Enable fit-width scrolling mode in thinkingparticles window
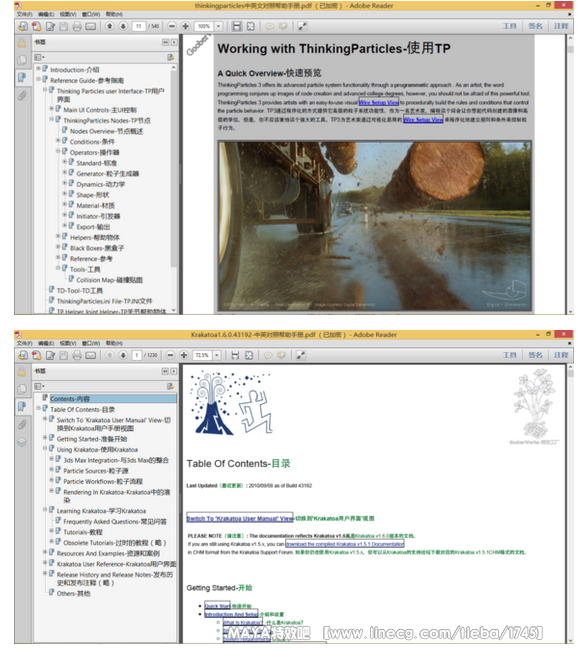Viewport: 577px width, 650px height. [x=237, y=26]
